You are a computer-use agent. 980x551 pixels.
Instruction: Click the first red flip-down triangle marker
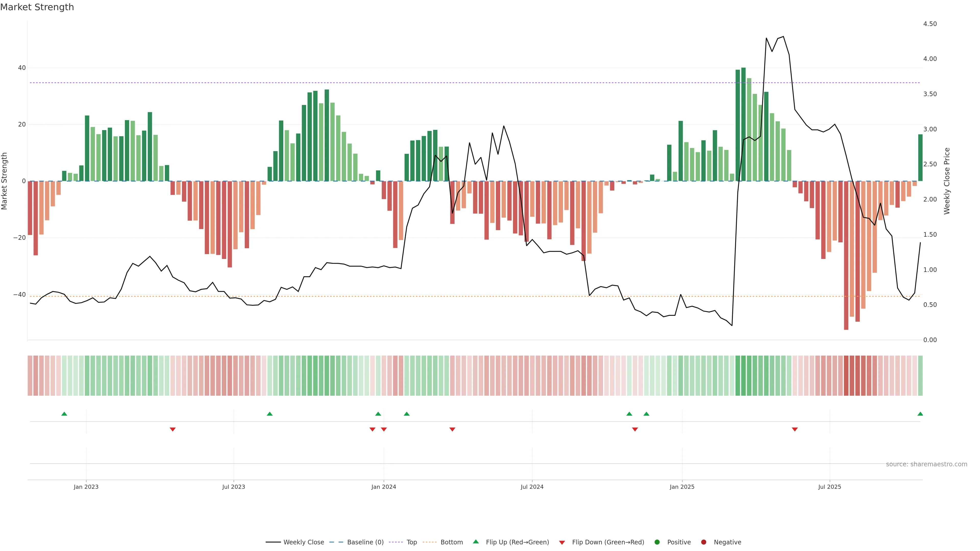[173, 429]
